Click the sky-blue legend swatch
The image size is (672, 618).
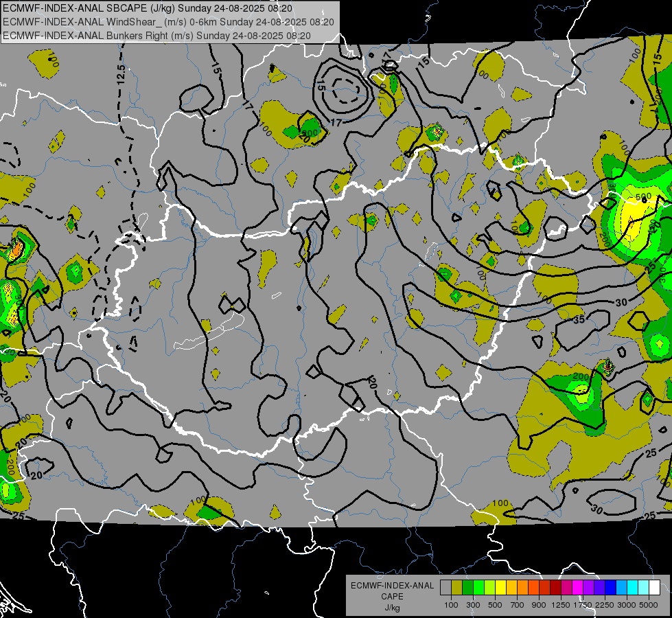click(x=622, y=587)
